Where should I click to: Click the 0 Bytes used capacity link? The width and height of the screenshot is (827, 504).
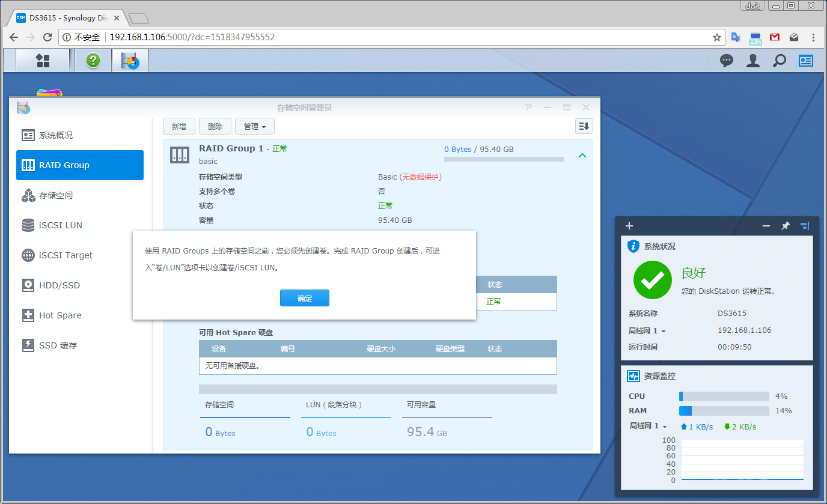(458, 150)
